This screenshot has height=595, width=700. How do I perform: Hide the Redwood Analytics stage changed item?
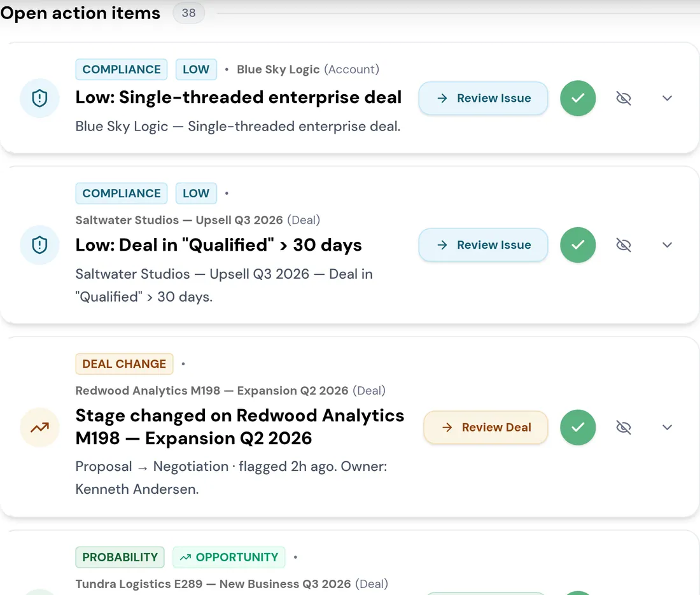pyautogui.click(x=623, y=428)
